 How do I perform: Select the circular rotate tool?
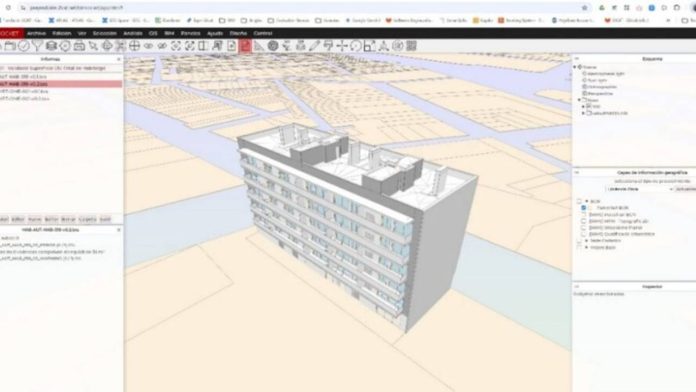[356, 46]
